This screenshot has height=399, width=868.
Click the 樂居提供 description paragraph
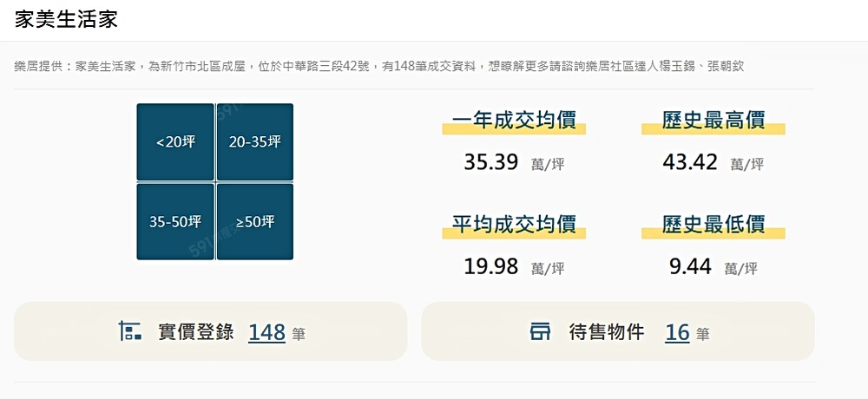coord(379,66)
